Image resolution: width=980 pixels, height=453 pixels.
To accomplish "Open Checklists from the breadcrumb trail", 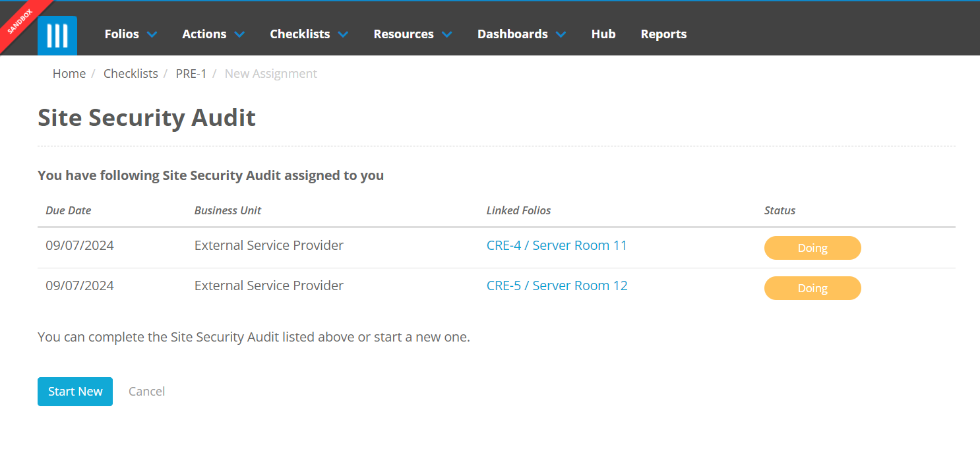I will 130,73.
